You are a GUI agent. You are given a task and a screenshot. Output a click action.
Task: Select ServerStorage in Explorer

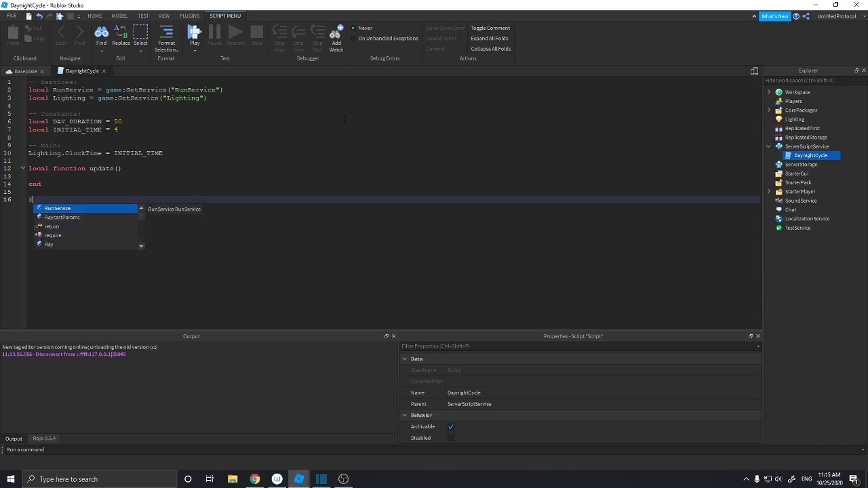pos(801,164)
